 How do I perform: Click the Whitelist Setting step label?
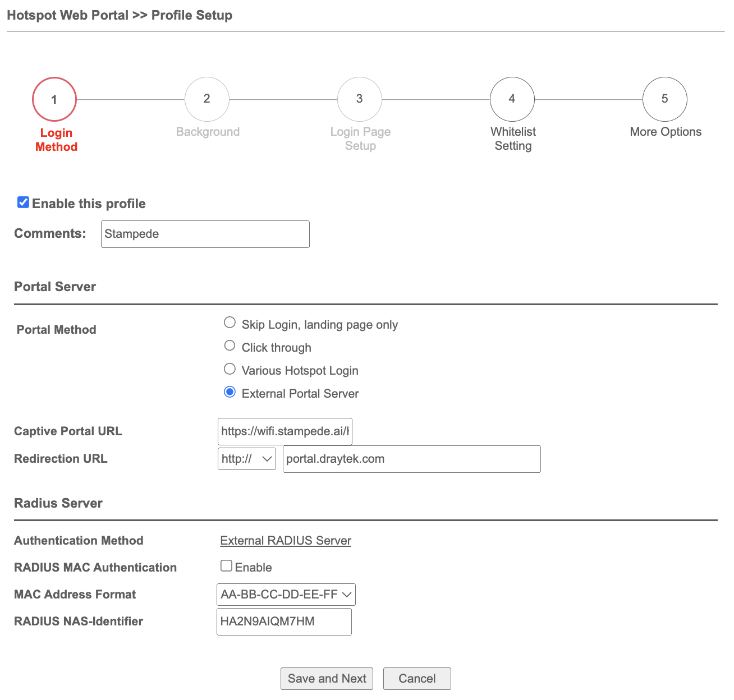tap(513, 139)
